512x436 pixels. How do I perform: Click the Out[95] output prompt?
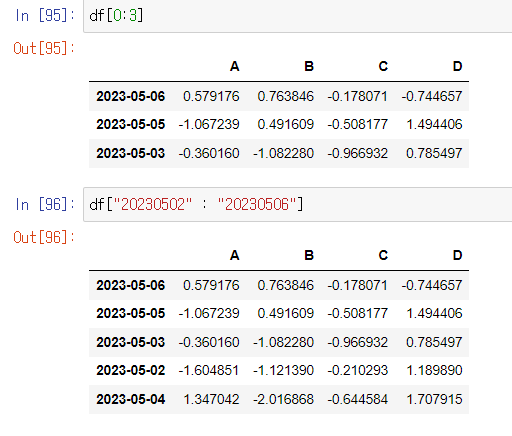click(44, 48)
